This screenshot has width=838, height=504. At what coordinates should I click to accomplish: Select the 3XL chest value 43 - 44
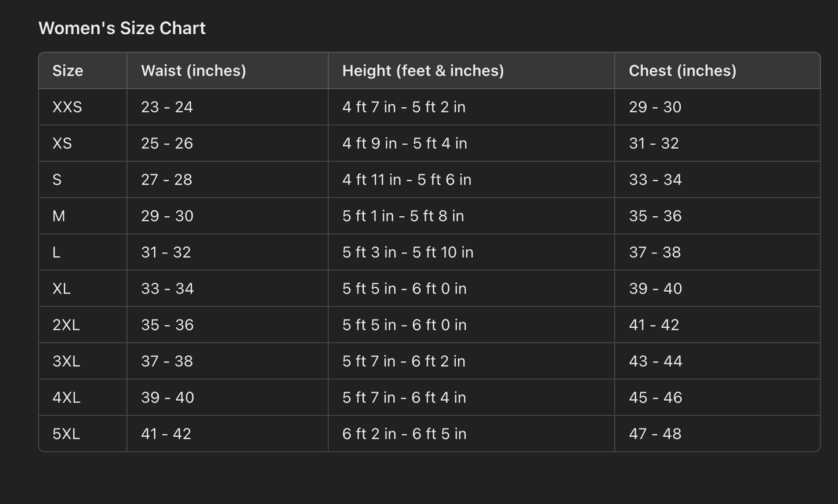(x=655, y=361)
